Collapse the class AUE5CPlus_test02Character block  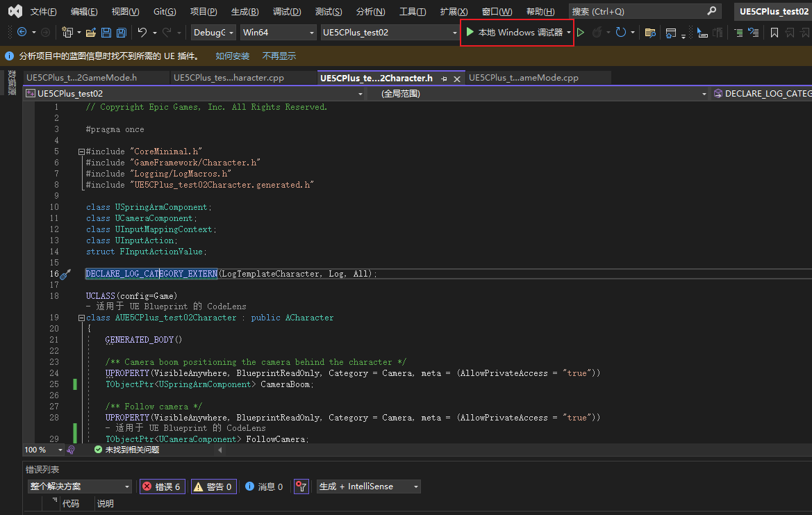pos(81,318)
